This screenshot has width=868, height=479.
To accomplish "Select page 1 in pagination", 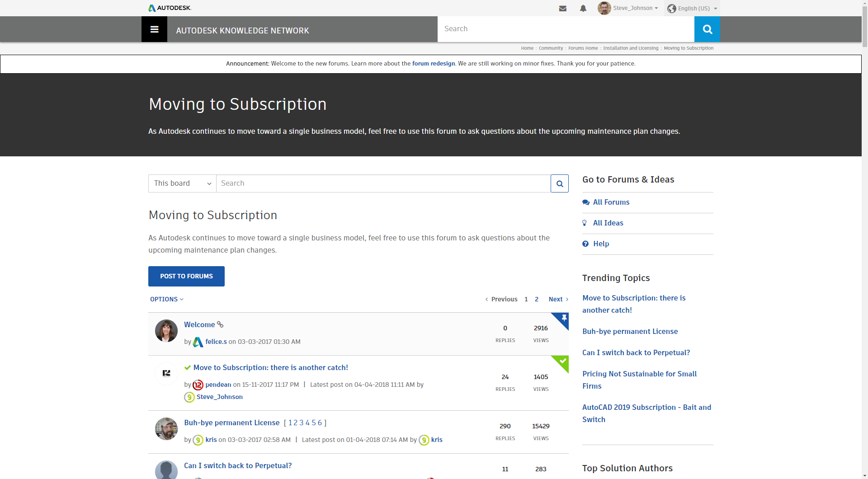I will tap(526, 299).
